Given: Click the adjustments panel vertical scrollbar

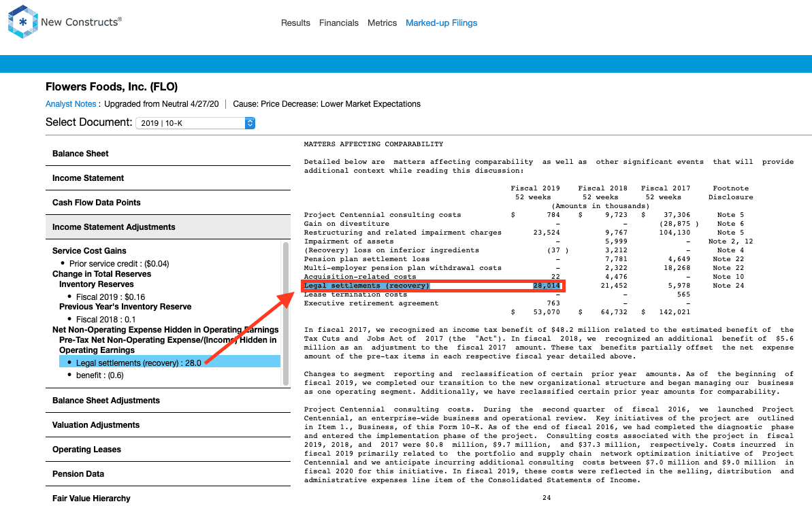Looking at the screenshot, I should tap(285, 314).
